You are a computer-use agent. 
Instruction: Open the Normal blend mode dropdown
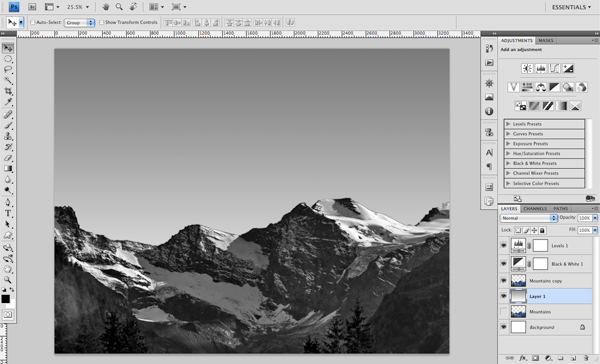[528, 218]
